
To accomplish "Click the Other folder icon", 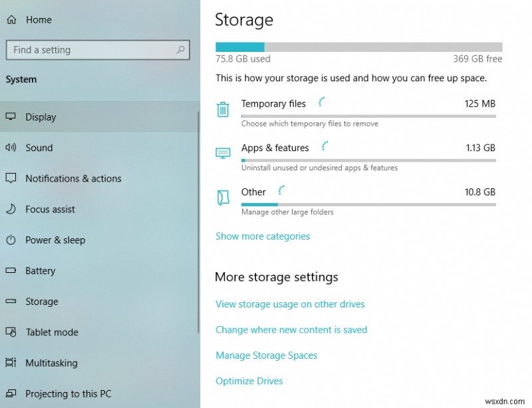I will click(x=223, y=197).
